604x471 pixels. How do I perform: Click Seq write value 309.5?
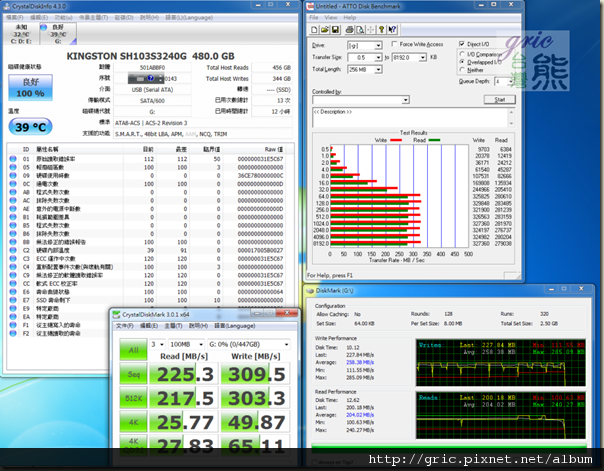[x=256, y=374]
